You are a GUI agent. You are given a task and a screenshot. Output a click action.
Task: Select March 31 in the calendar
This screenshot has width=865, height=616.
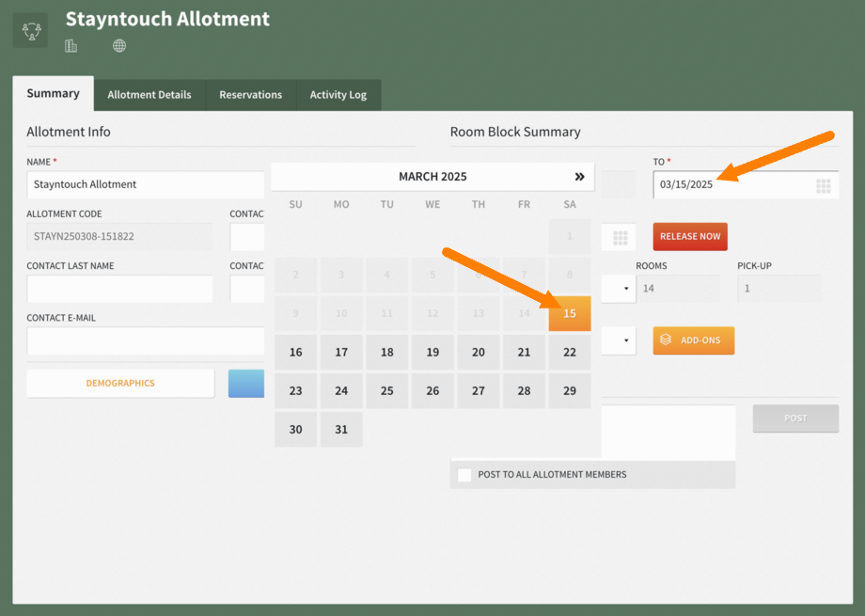(x=341, y=430)
